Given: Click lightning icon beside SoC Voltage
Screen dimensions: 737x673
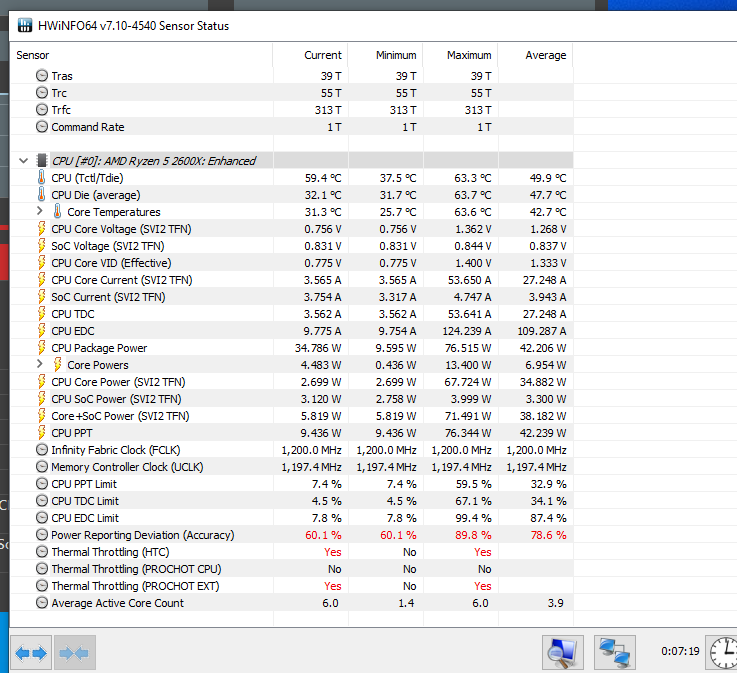Looking at the screenshot, I should click(x=41, y=246).
